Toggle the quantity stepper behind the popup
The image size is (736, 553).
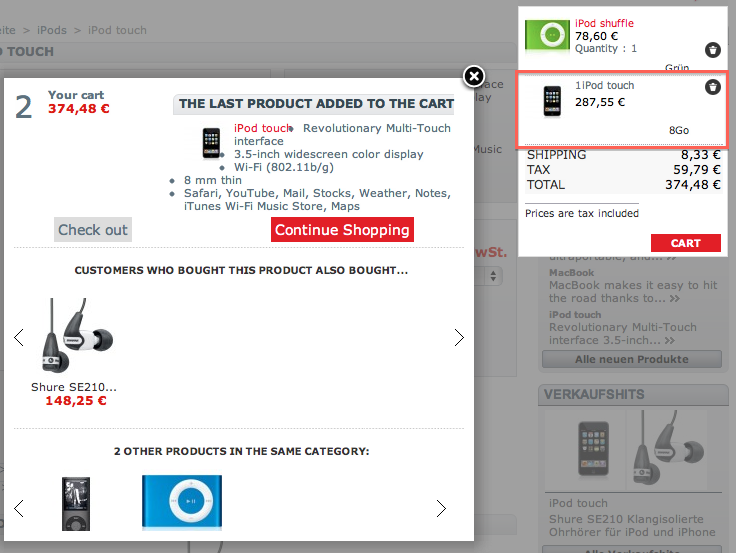pos(493,276)
